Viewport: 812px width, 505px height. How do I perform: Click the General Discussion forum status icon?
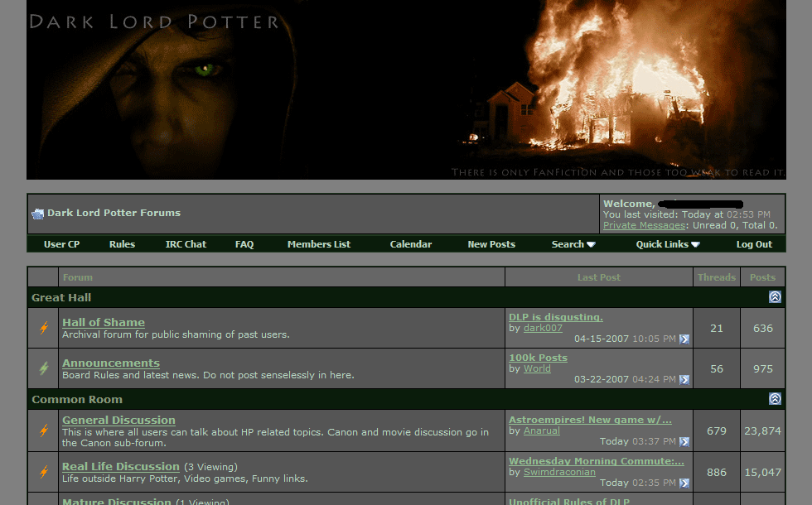point(44,430)
